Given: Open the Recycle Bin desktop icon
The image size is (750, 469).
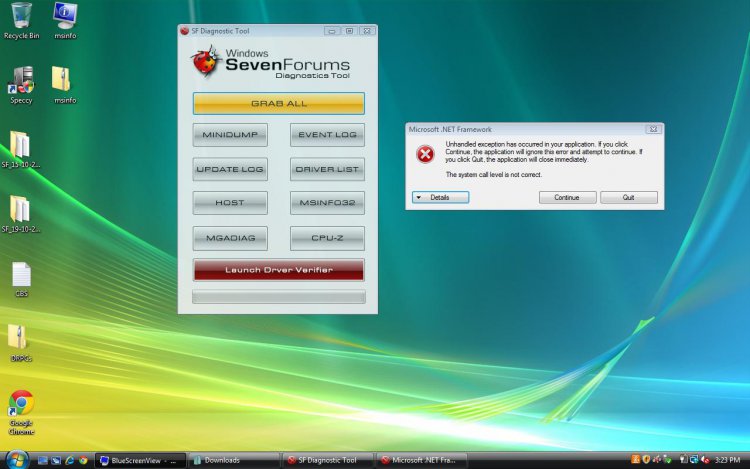Looking at the screenshot, I should (22, 21).
